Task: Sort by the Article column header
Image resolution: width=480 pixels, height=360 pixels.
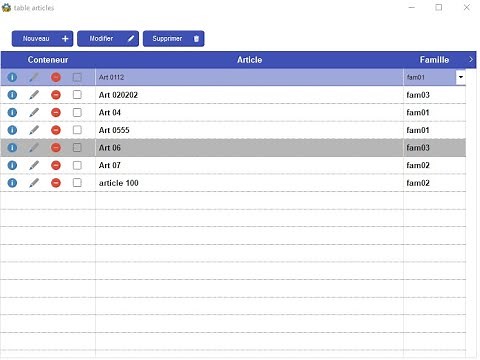Action: coord(249,60)
